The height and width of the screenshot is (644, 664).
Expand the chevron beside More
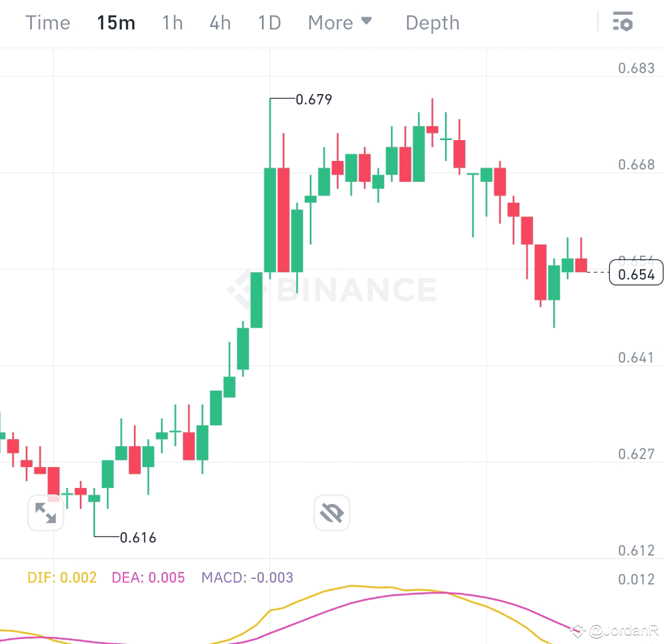pyautogui.click(x=367, y=22)
